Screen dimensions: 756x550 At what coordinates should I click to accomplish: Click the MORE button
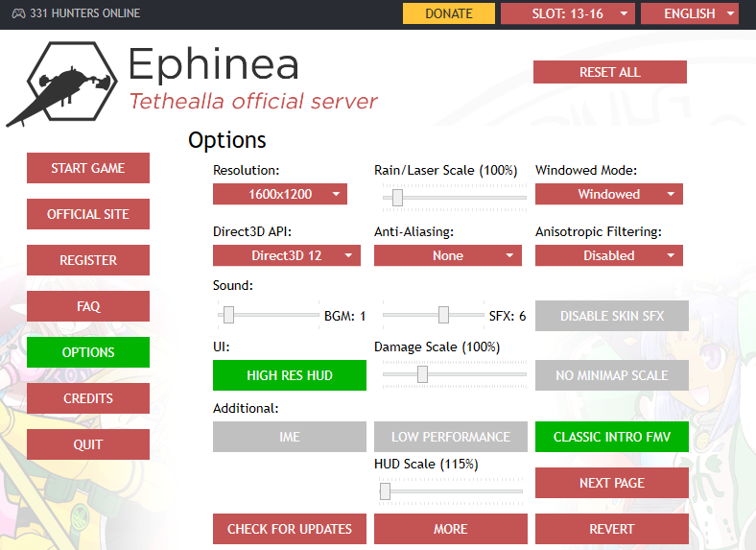pyautogui.click(x=451, y=529)
